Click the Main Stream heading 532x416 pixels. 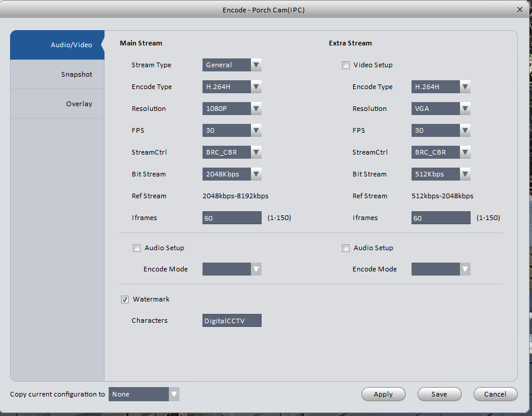141,43
